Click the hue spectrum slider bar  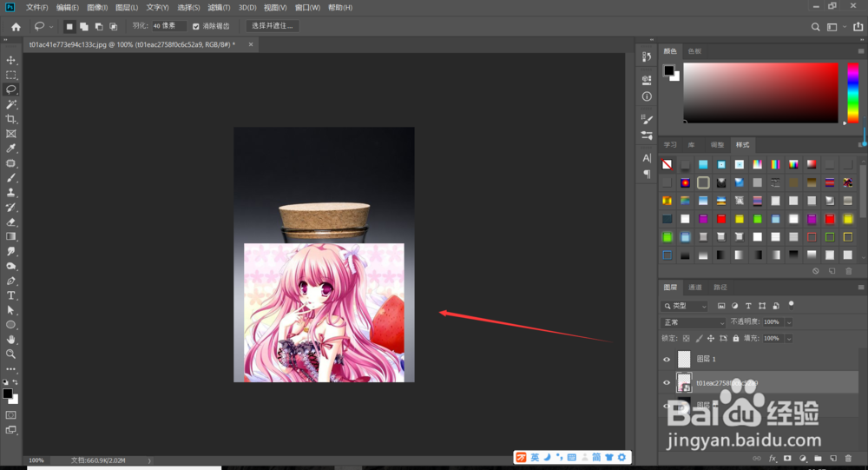[x=853, y=93]
